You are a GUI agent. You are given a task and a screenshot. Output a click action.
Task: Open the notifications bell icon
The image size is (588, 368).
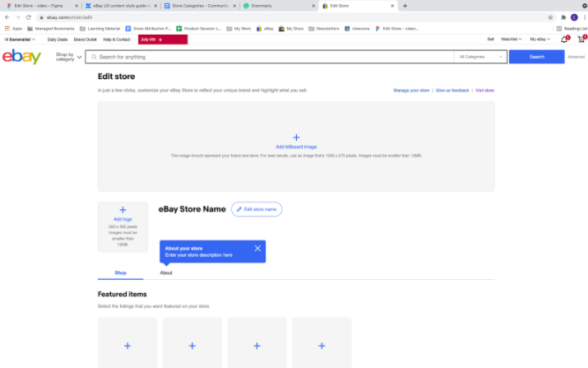(x=564, y=39)
